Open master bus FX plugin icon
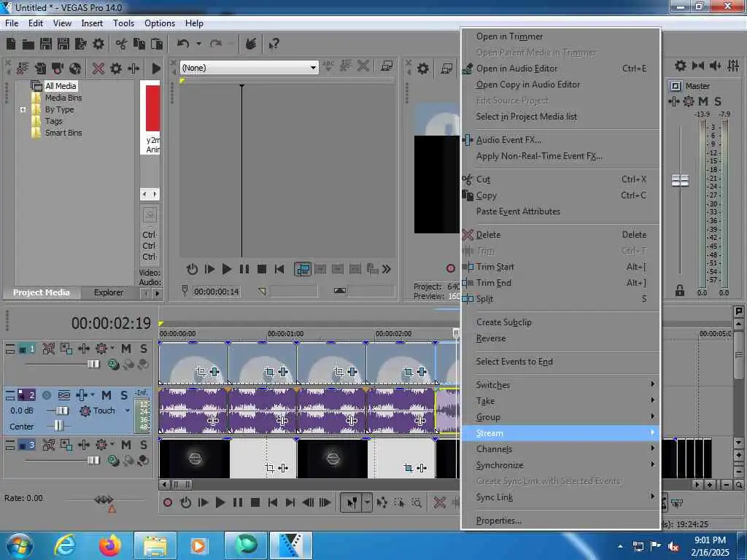The image size is (747, 560). [x=673, y=101]
